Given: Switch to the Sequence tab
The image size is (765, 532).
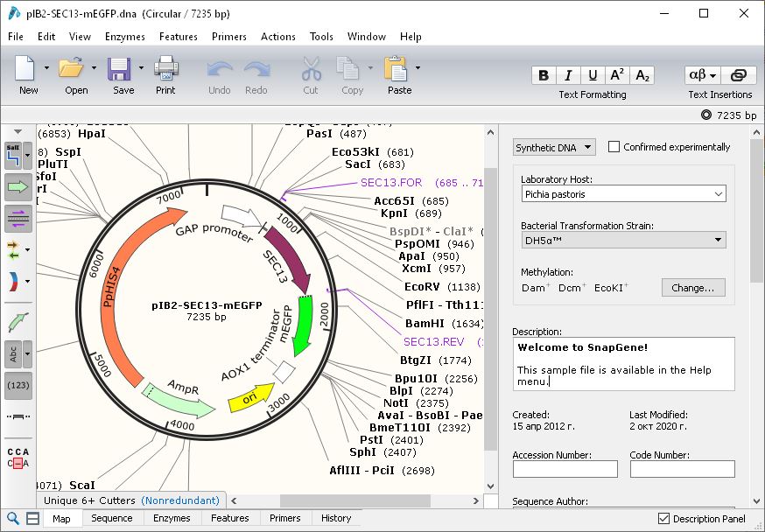Looking at the screenshot, I should tap(111, 518).
